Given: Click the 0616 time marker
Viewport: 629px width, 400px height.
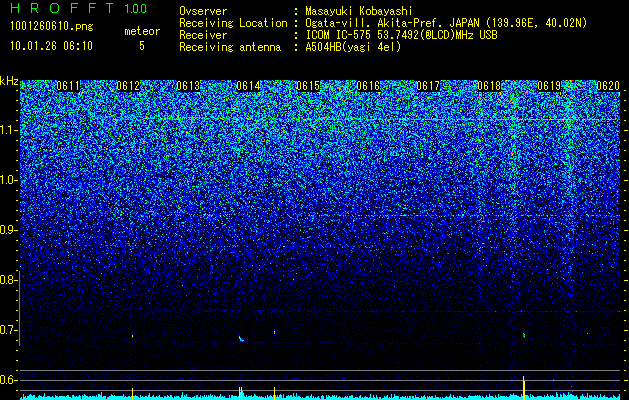Looking at the screenshot, I should point(368,86).
